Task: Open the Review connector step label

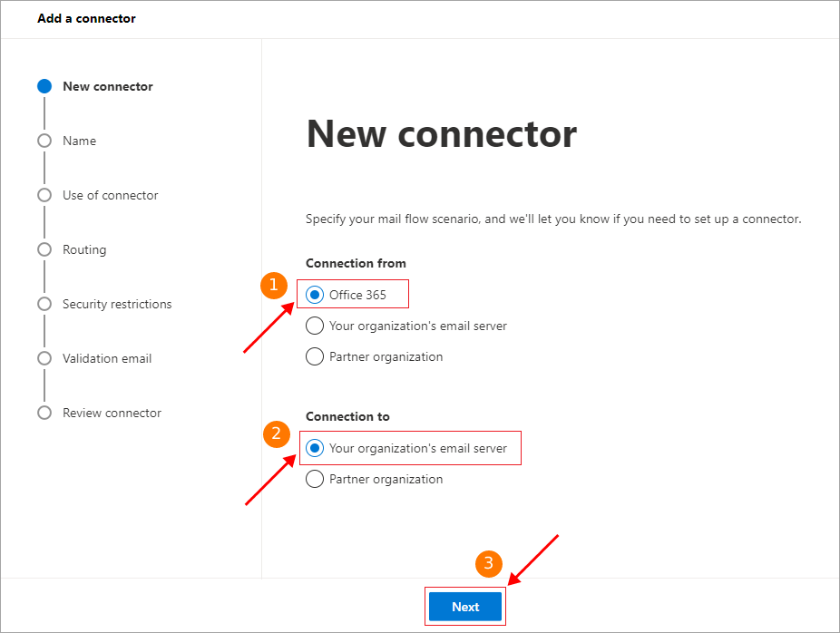Action: coord(112,413)
